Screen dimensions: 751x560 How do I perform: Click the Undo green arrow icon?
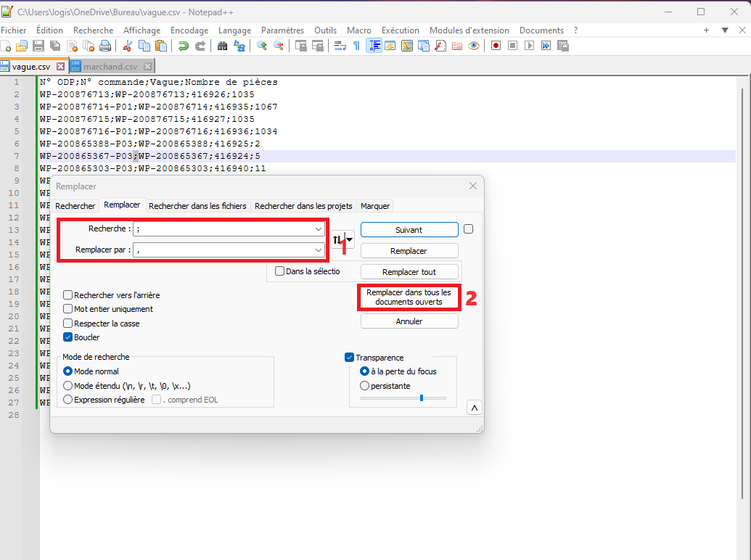pos(184,46)
